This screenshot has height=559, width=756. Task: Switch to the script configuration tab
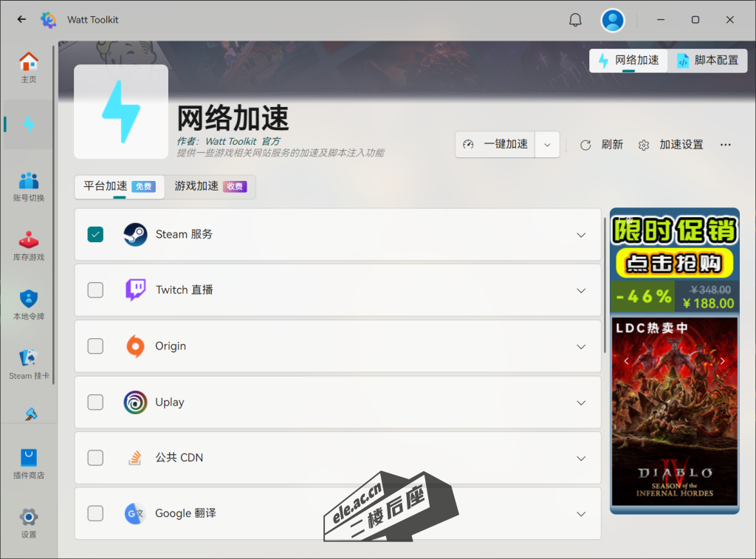[x=708, y=61]
